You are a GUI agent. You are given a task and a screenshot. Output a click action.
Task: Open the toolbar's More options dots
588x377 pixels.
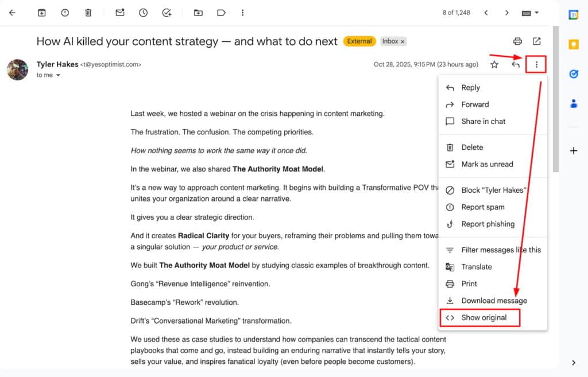pyautogui.click(x=243, y=13)
